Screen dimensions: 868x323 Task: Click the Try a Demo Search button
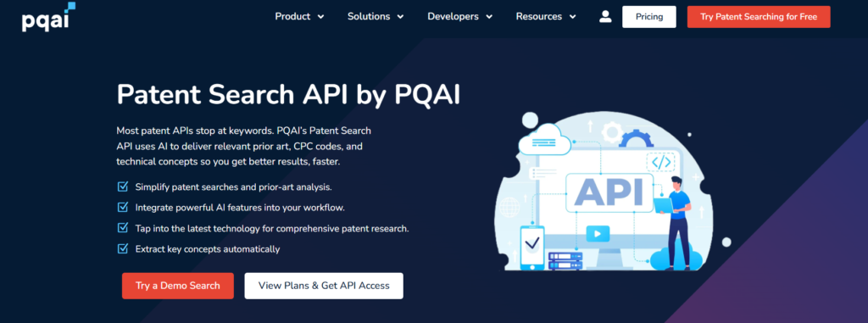point(178,286)
